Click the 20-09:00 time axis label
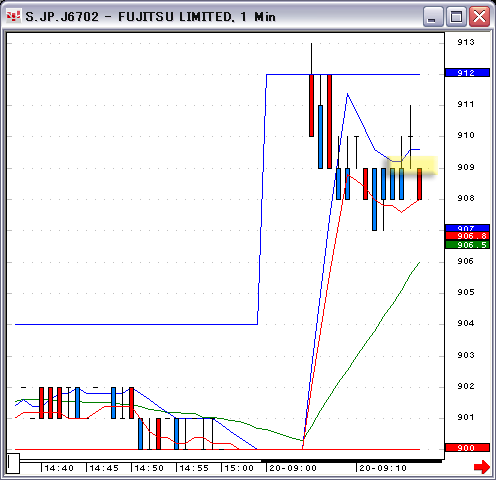 click(x=293, y=468)
